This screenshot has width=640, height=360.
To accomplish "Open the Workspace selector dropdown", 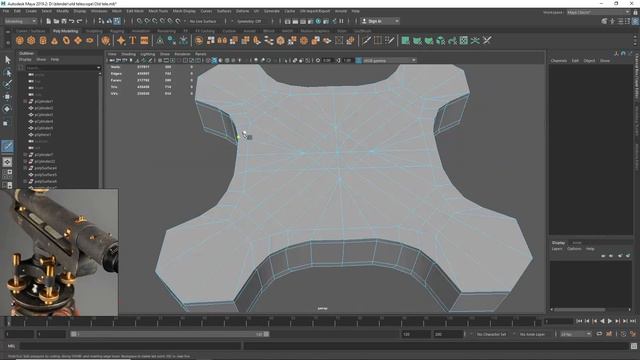I will pyautogui.click(x=598, y=12).
